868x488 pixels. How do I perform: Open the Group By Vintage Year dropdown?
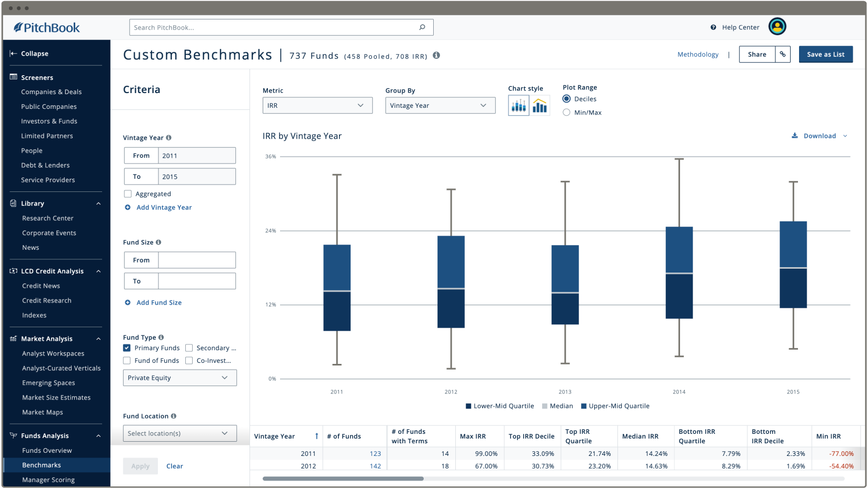tap(440, 105)
